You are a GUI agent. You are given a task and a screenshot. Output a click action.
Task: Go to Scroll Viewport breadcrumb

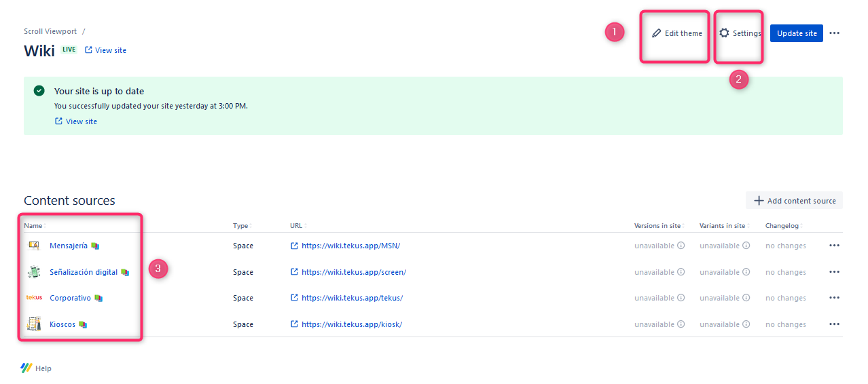(x=50, y=31)
